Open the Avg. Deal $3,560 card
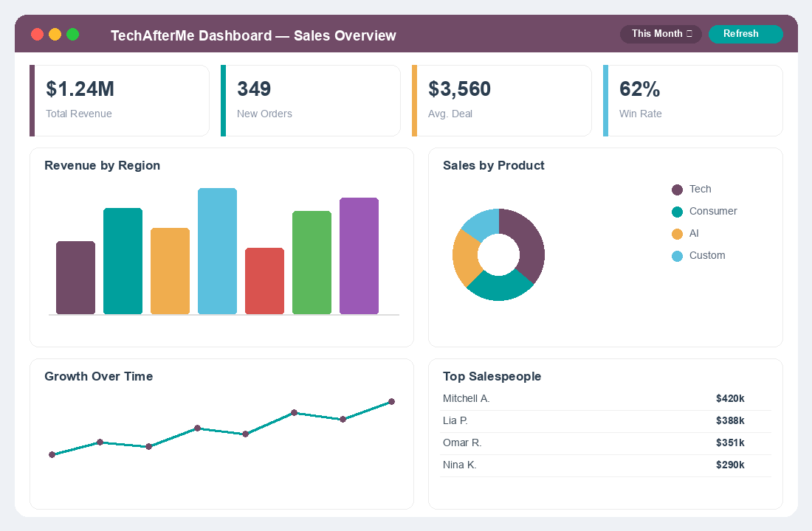 502,101
